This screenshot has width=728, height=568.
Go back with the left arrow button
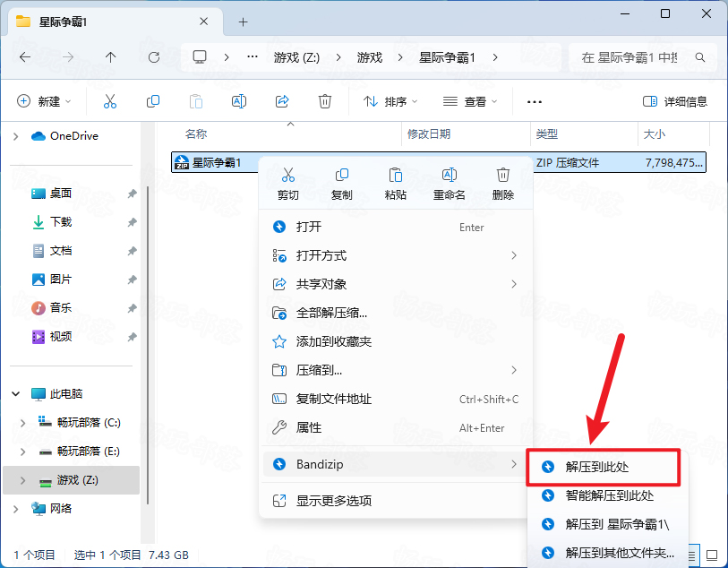tap(25, 57)
